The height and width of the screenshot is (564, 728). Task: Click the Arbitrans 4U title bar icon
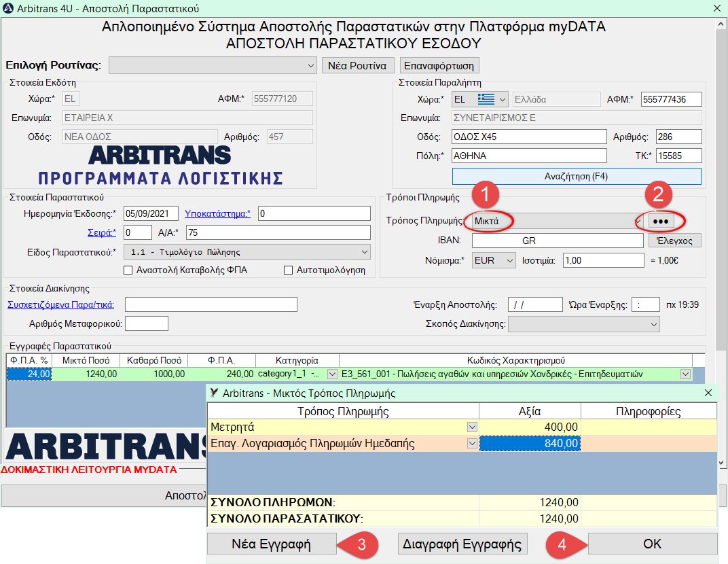[x=8, y=8]
